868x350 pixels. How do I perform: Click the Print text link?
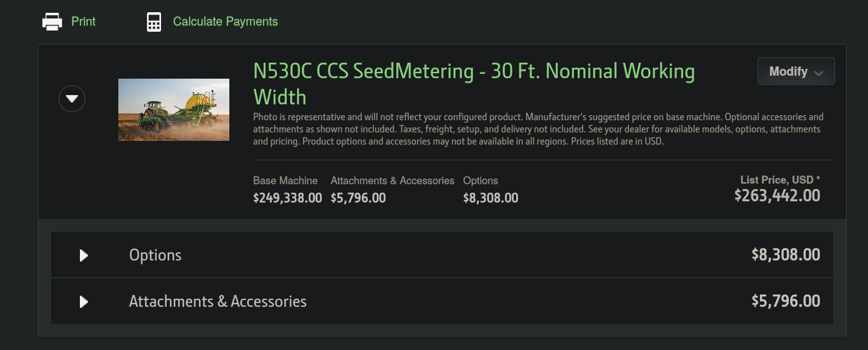click(84, 21)
